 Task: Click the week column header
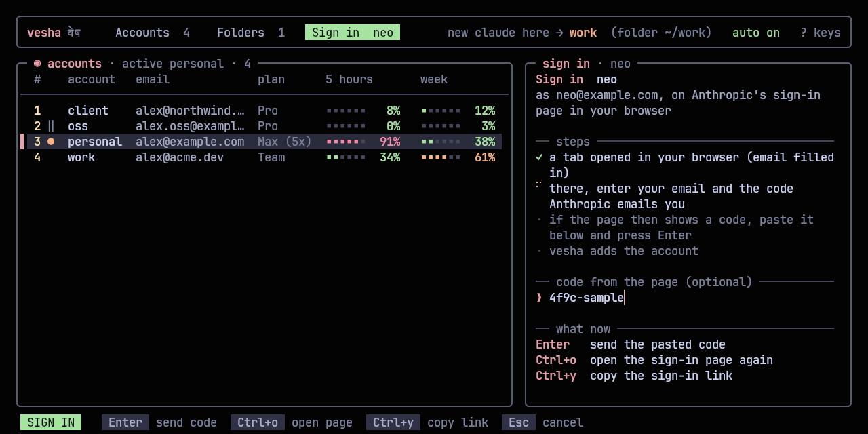434,79
